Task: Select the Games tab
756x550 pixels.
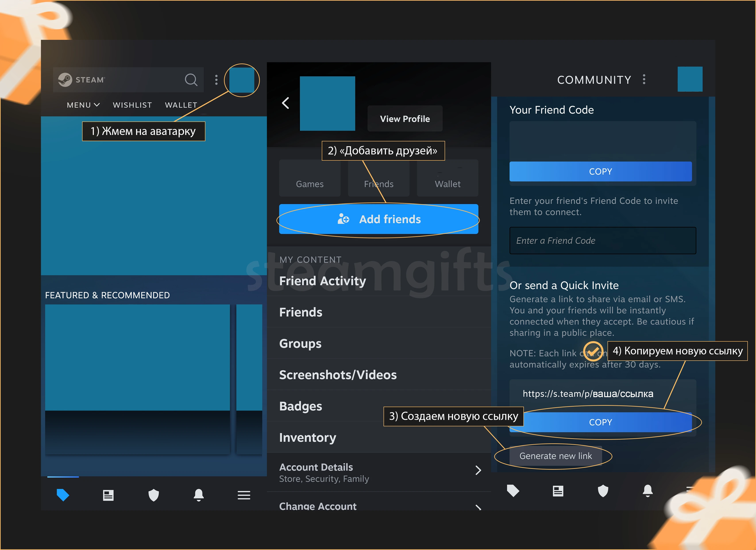Action: coord(309,184)
